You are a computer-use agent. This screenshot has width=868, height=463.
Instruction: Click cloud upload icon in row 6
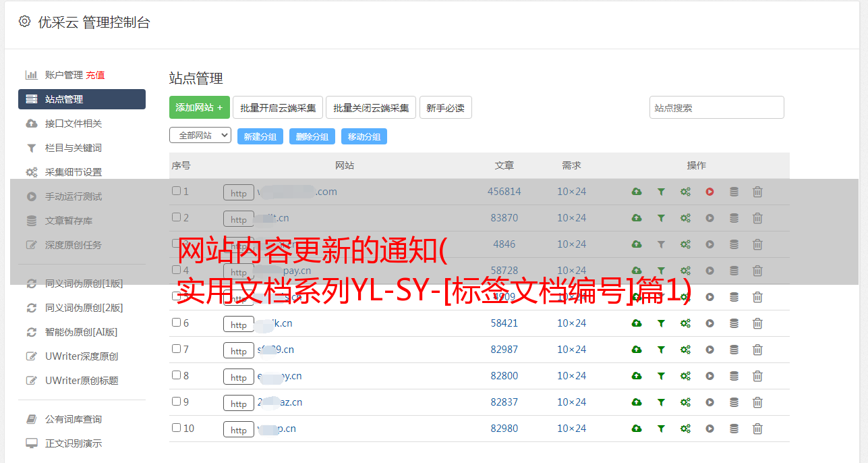637,323
